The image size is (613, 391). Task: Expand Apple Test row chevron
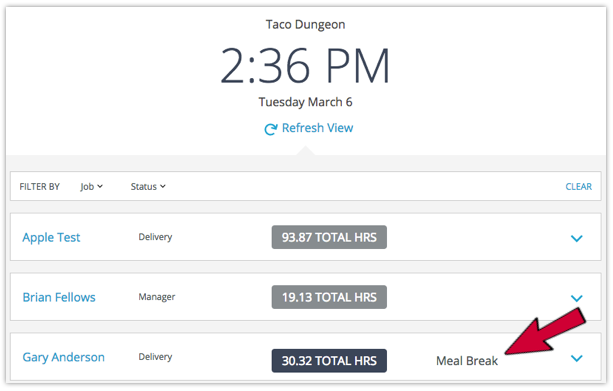pyautogui.click(x=577, y=238)
